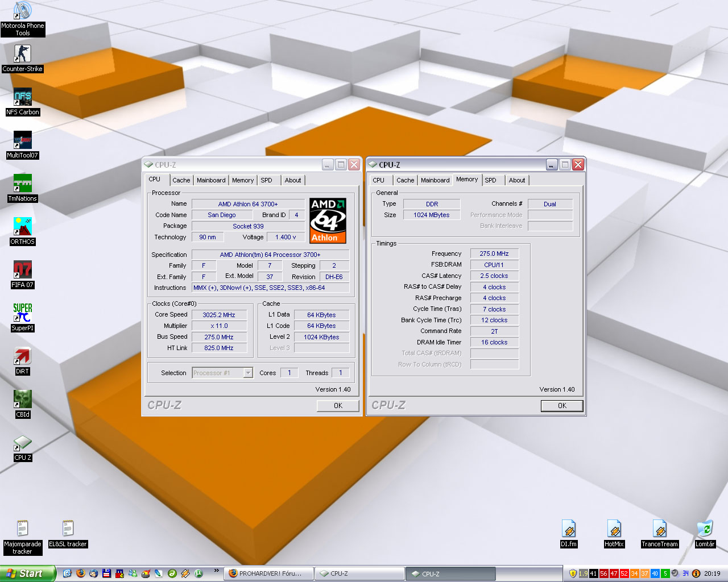The width and height of the screenshot is (728, 582).
Task: Click the memory Size 1024 MBytes value
Action: tap(432, 215)
